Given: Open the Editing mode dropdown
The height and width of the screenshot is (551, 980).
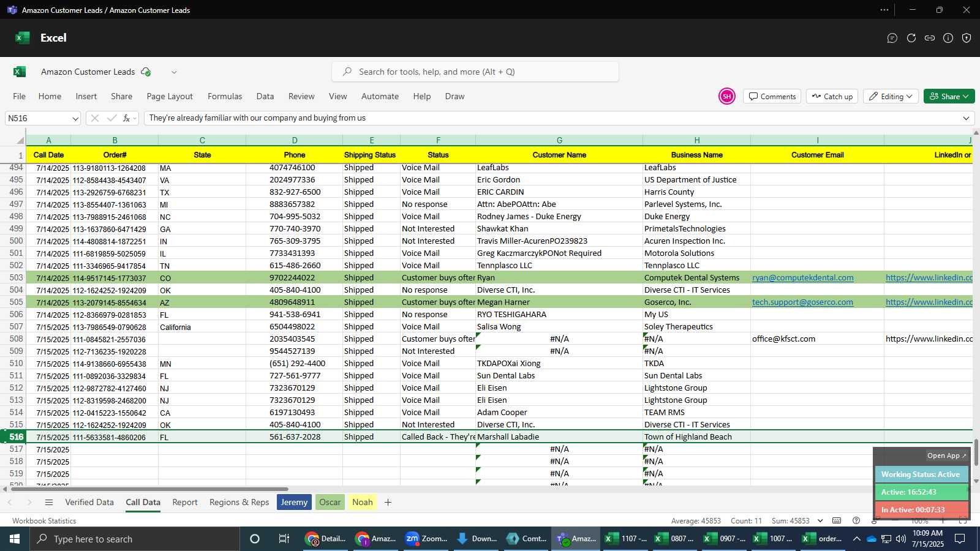Looking at the screenshot, I should [891, 96].
